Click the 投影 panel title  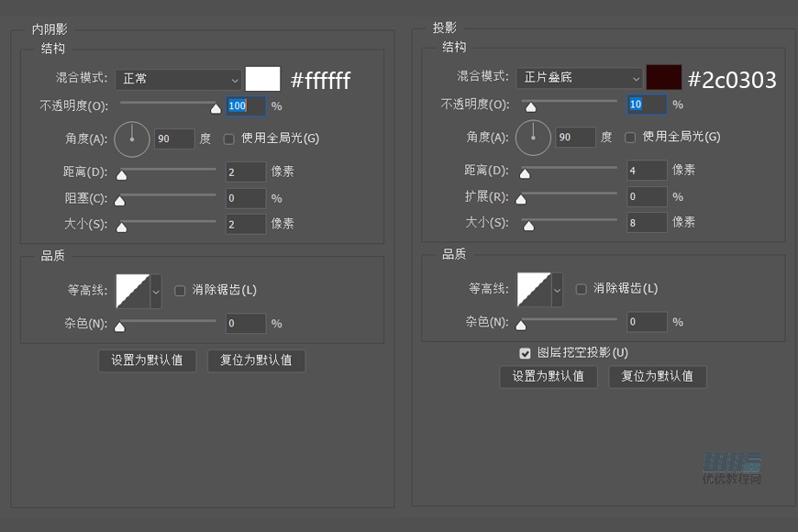point(443,28)
